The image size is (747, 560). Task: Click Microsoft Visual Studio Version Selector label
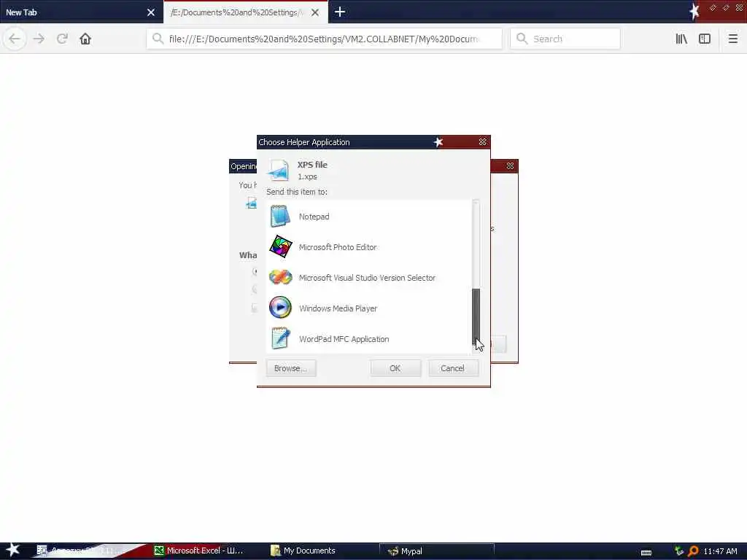pyautogui.click(x=367, y=278)
